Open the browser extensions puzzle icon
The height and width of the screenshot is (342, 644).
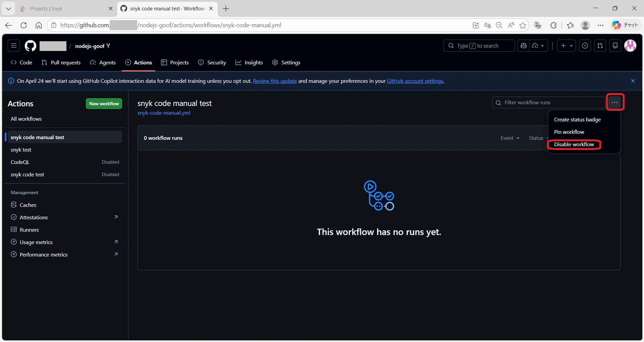(x=553, y=25)
